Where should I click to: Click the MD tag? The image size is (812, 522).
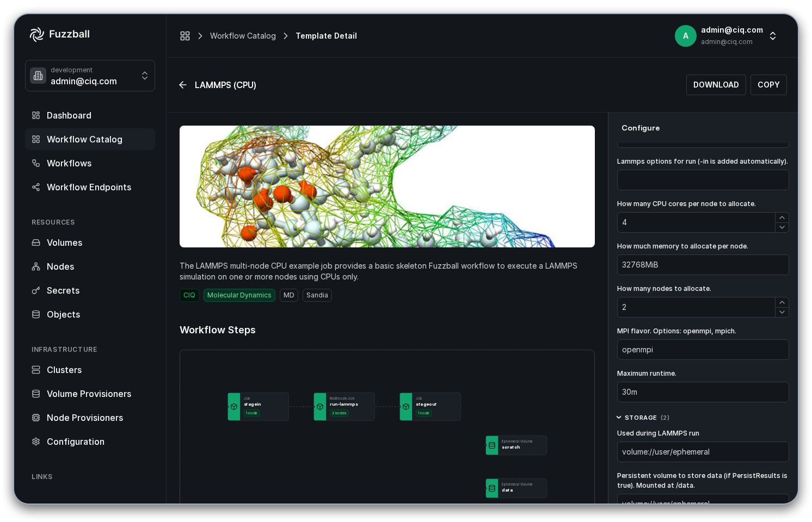289,295
